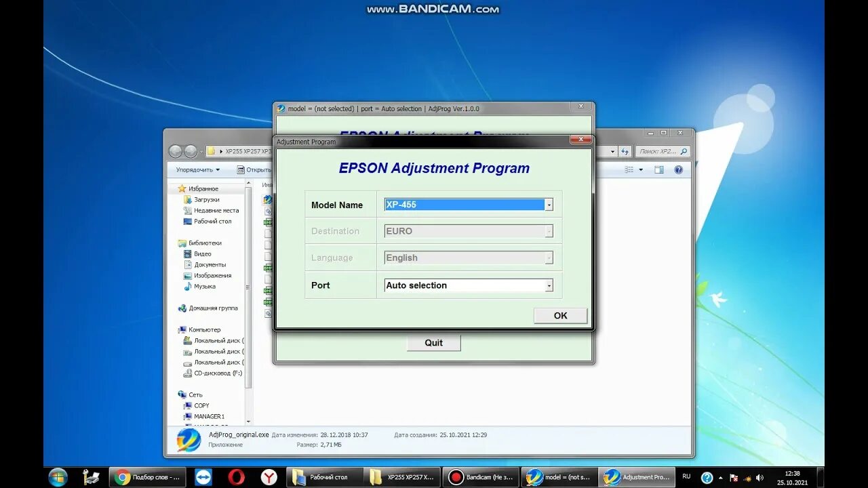This screenshot has width=868, height=488.
Task: Click the volume speaker tray icon
Action: pyautogui.click(x=759, y=478)
